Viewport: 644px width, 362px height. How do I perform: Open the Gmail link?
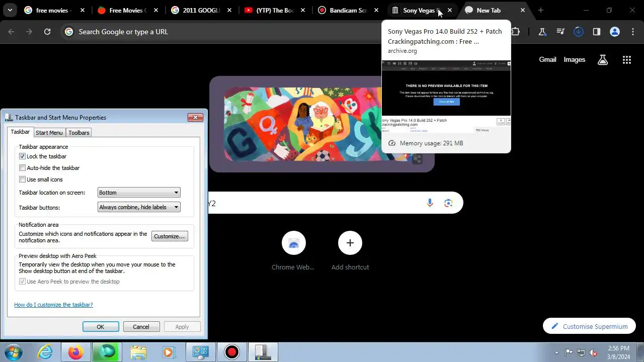coord(547,59)
